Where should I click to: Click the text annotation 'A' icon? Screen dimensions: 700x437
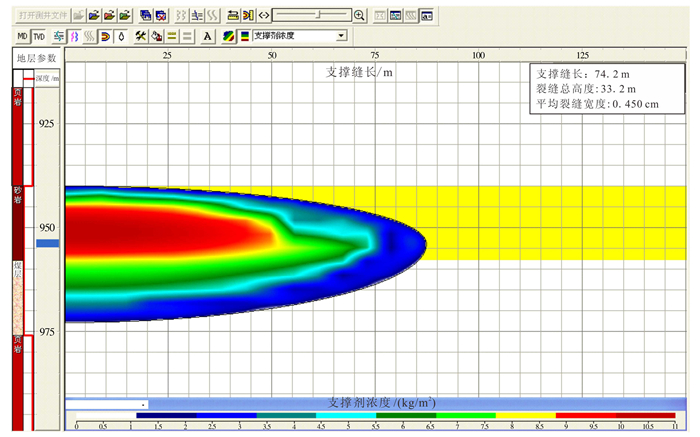[207, 36]
